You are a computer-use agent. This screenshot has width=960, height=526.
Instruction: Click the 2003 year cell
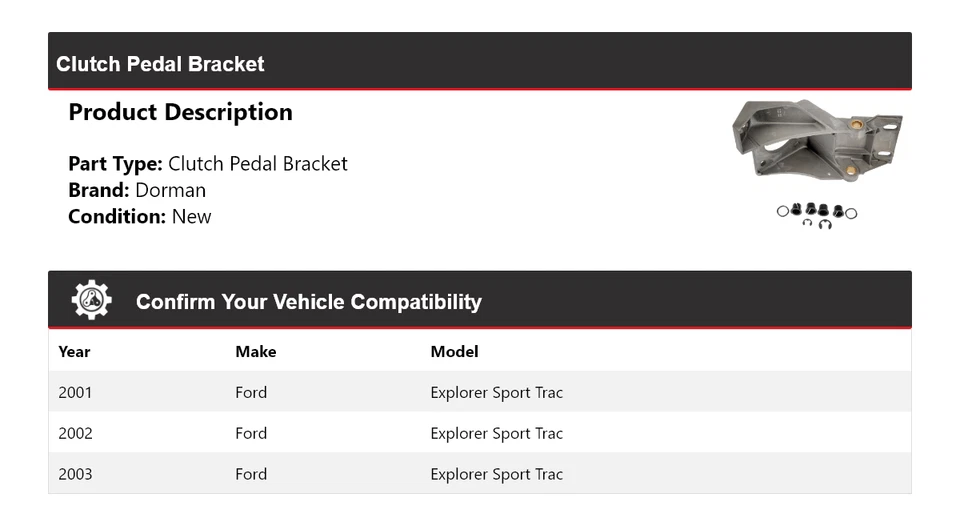[75, 474]
